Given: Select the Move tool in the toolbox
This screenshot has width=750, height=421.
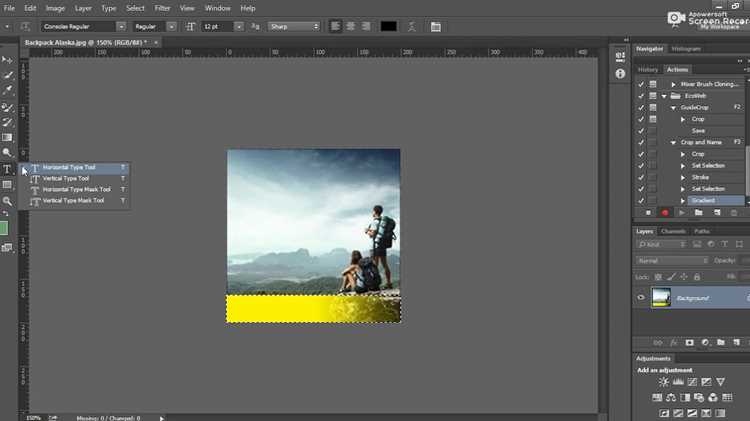Looking at the screenshot, I should pyautogui.click(x=7, y=60).
